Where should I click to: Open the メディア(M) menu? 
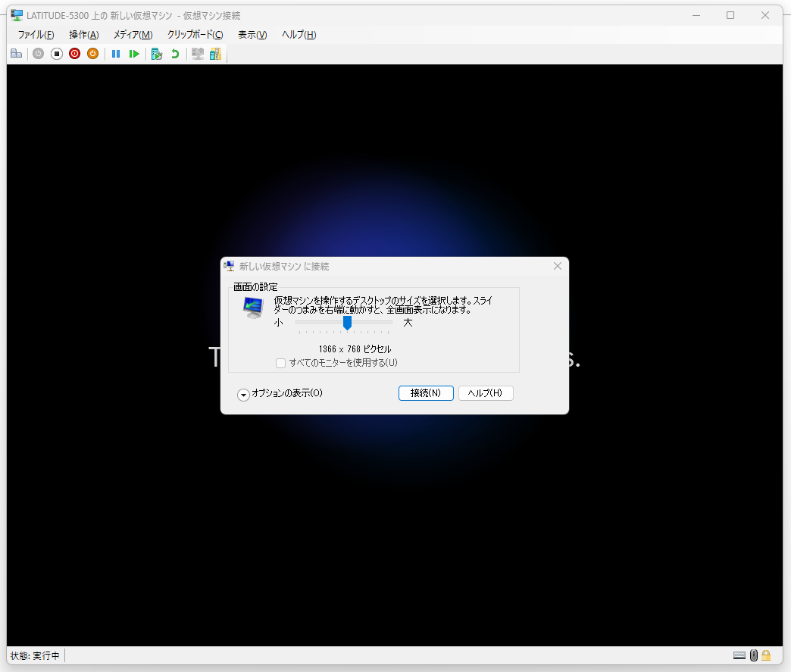(x=133, y=35)
